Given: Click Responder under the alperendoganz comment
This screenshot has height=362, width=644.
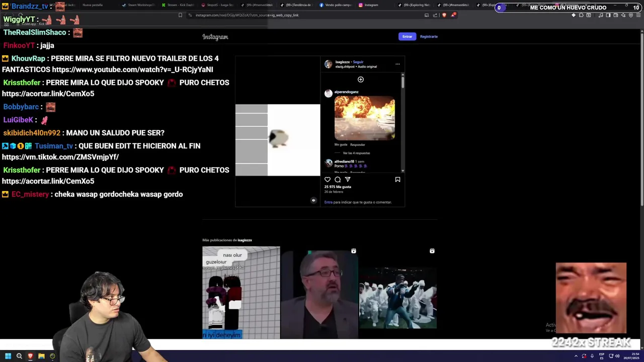Looking at the screenshot, I should 358,145.
